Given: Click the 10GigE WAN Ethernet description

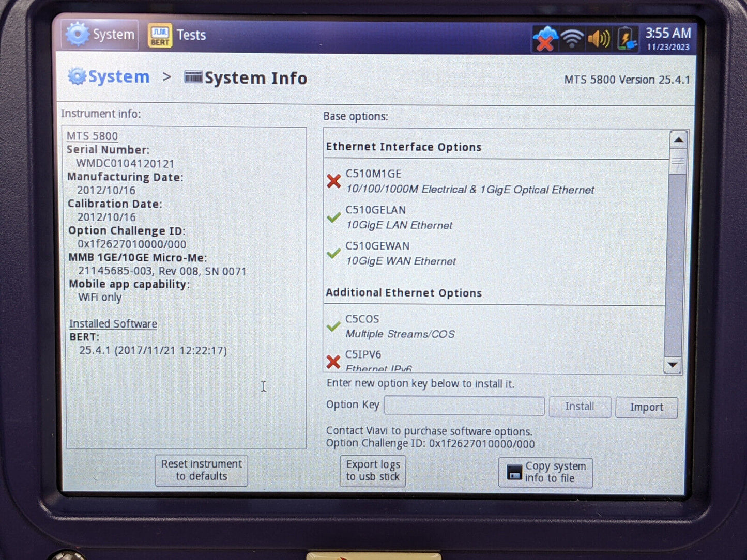Looking at the screenshot, I should (x=401, y=261).
